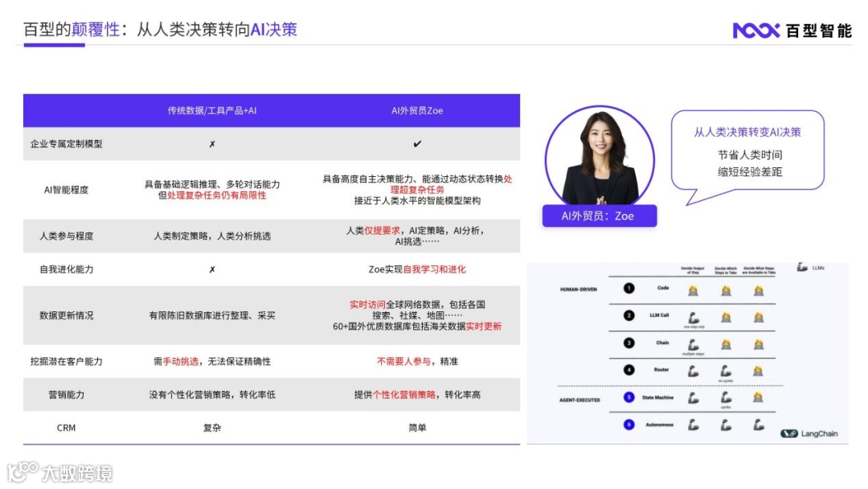This screenshot has height=489, width=868.
Task: Click blue circle 6 beside Autonomous
Action: coord(628,425)
